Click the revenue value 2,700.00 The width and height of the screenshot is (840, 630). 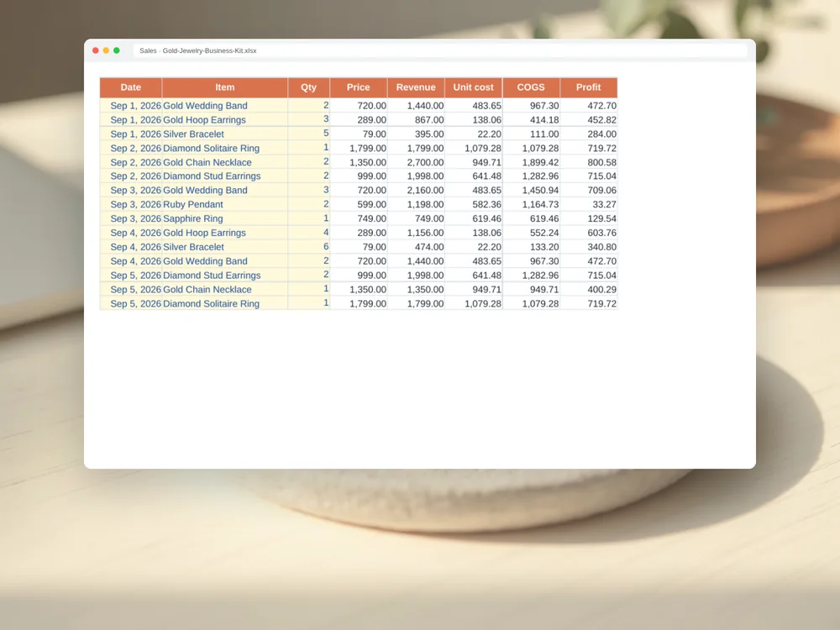pyautogui.click(x=425, y=162)
